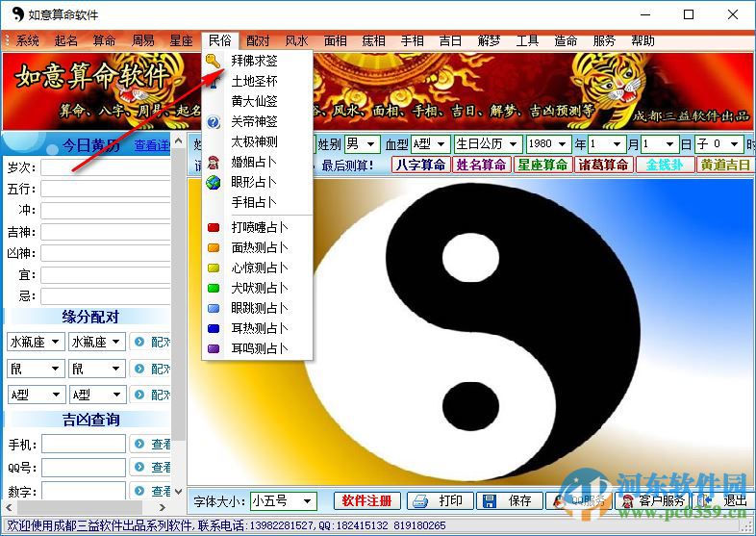756x536 pixels.
Task: Select 手相占卜 menu entry
Action: tap(258, 203)
